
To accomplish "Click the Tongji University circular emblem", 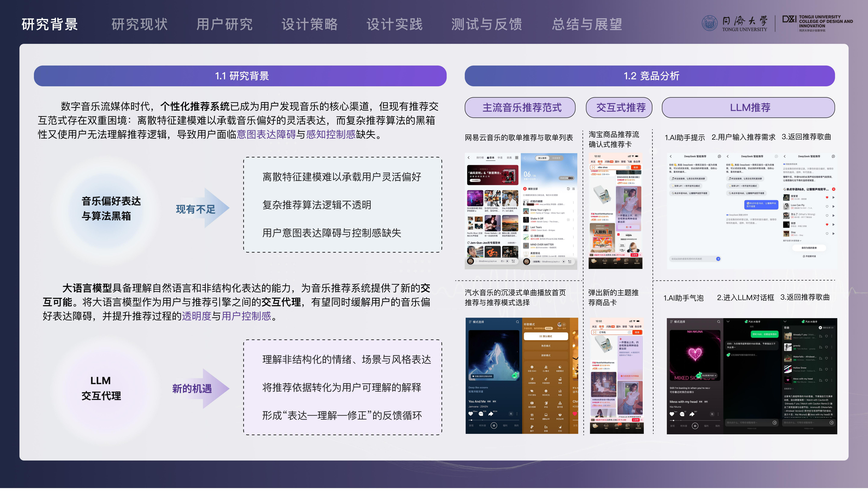I will coord(710,23).
